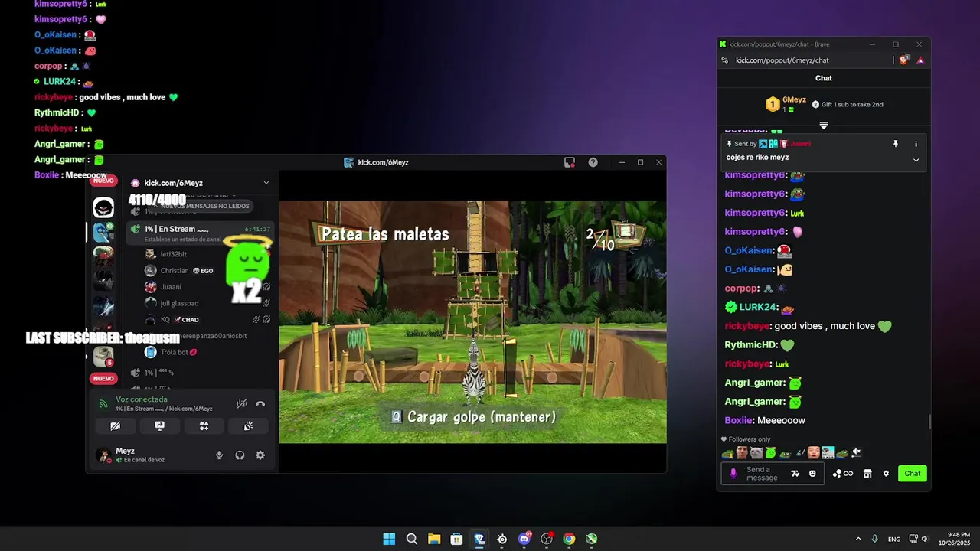
Task: Click 'Gift 1 sub to take 2nd'
Action: tap(848, 105)
